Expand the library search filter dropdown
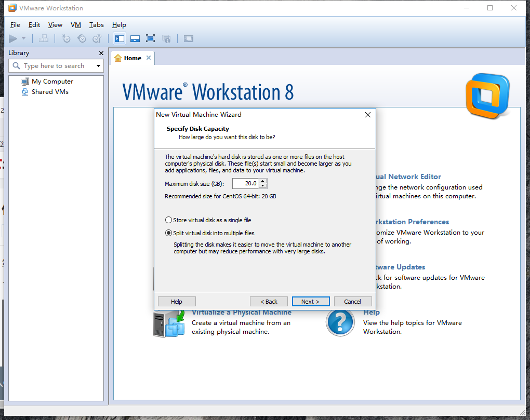Viewport: 530px width, 420px height. click(98, 66)
